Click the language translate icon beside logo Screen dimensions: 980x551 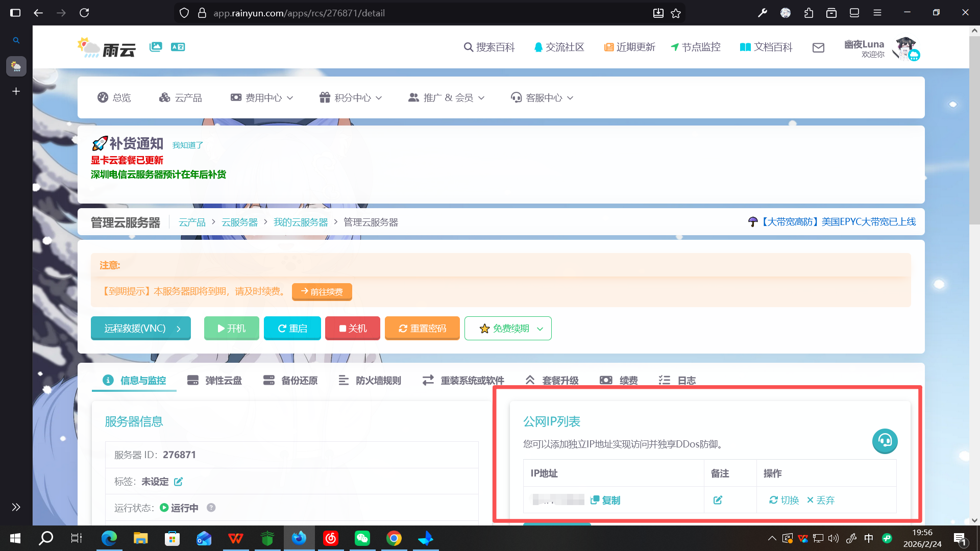click(178, 47)
